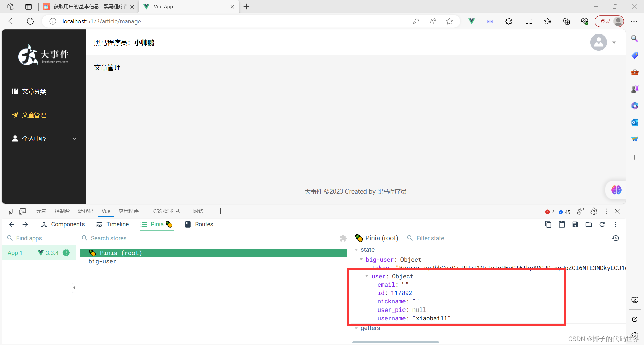Switch to 控制台 devtools tab
644x345 pixels.
click(62, 211)
